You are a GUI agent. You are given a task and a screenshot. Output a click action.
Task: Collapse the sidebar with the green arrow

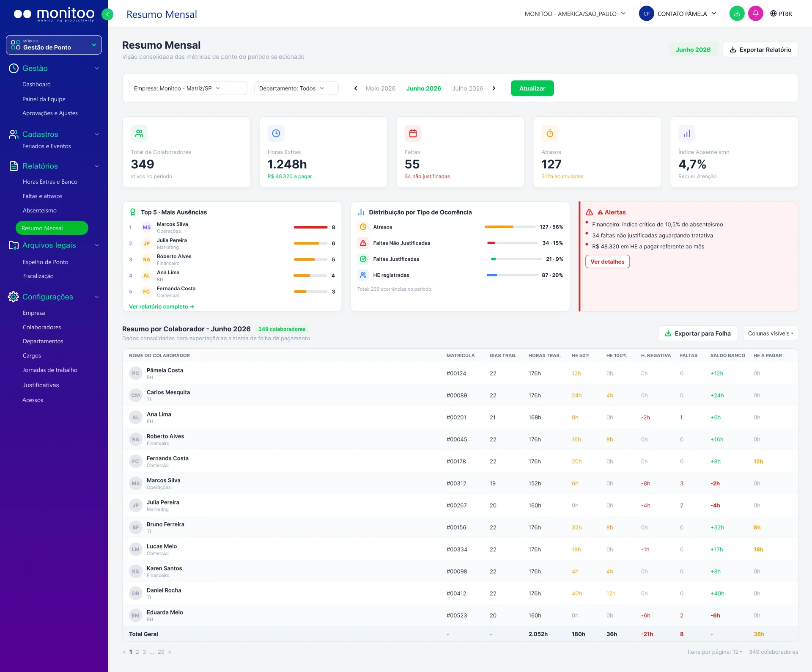point(107,14)
